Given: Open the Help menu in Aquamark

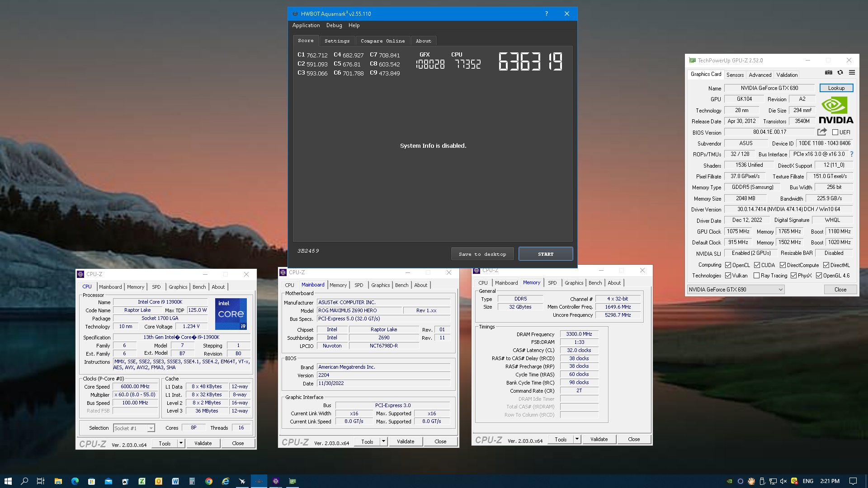Looking at the screenshot, I should pyautogui.click(x=354, y=25).
